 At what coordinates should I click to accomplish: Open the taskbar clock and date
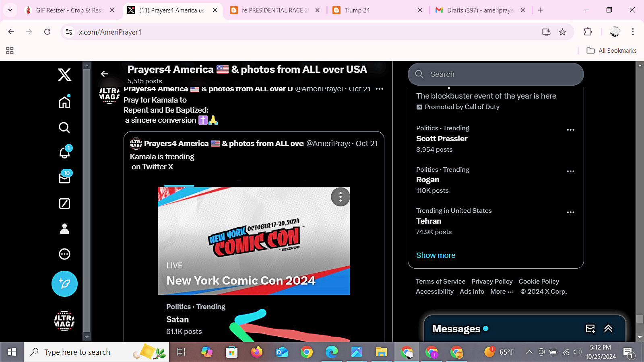(x=601, y=352)
